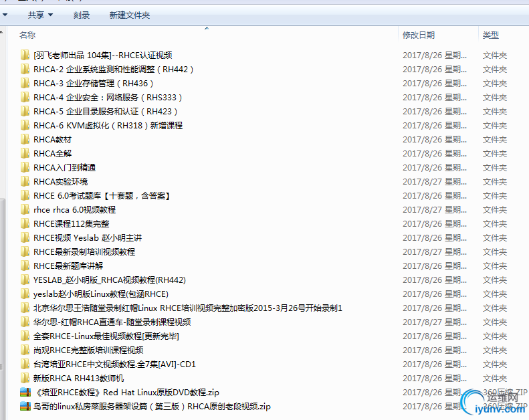
Task: Sort by the 名称 column header
Action: point(27,35)
